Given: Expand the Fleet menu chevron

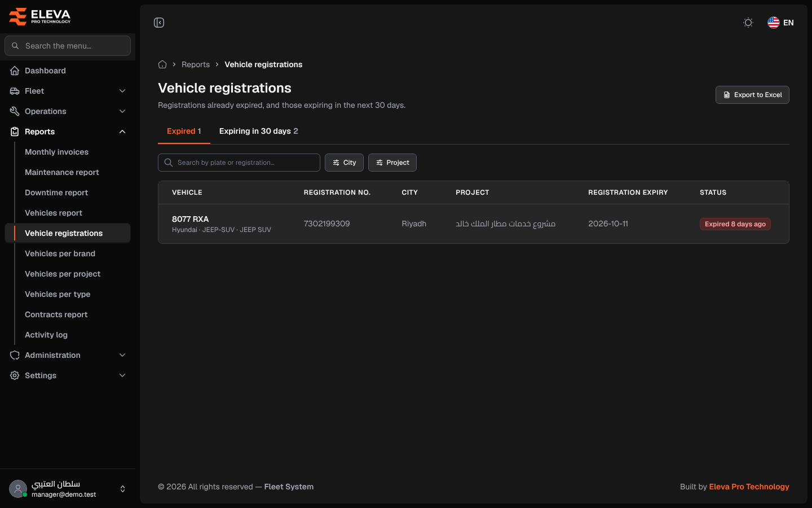Looking at the screenshot, I should pos(122,91).
